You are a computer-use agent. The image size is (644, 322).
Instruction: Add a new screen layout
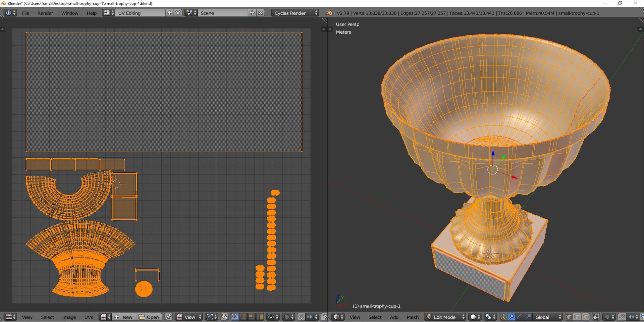point(169,13)
